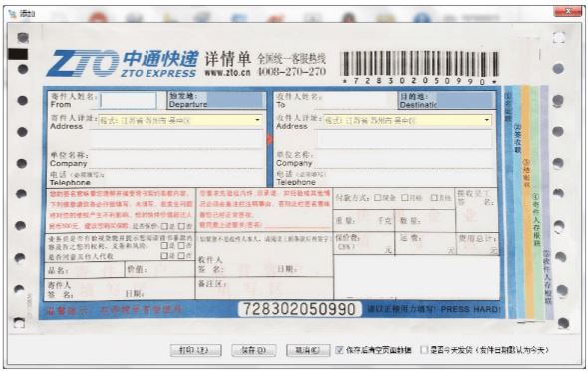
Task: Click the window icon in the title bar
Action: click(x=13, y=14)
